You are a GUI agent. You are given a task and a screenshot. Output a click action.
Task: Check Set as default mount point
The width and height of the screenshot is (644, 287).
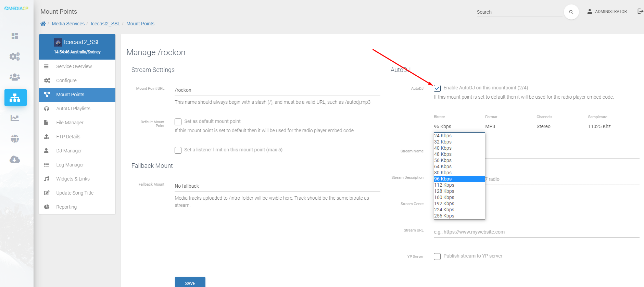178,122
